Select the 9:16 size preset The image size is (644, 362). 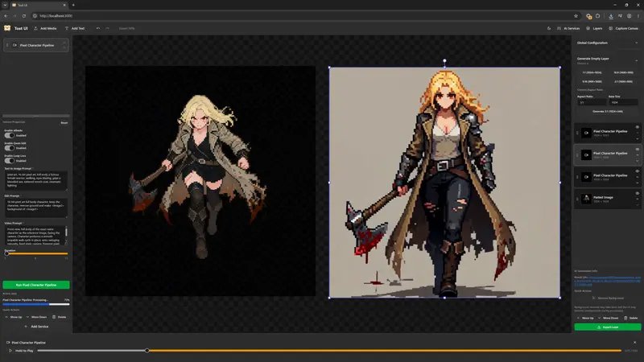click(592, 81)
